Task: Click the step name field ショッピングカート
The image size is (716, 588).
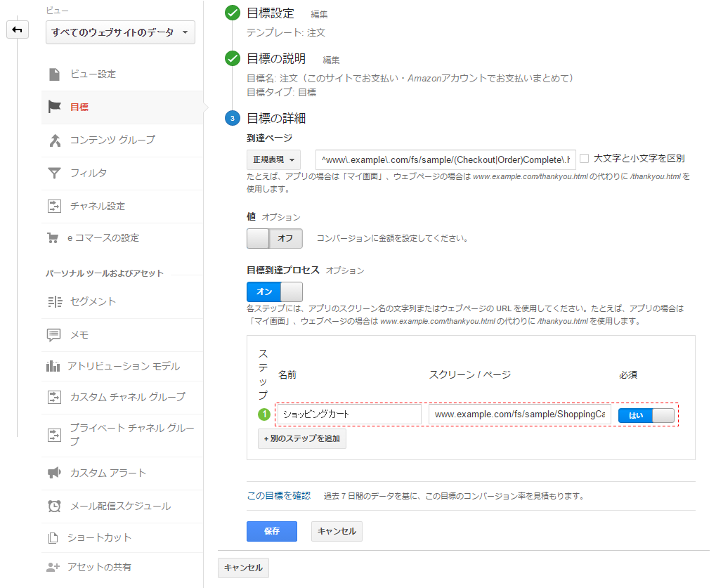Action: 349,414
